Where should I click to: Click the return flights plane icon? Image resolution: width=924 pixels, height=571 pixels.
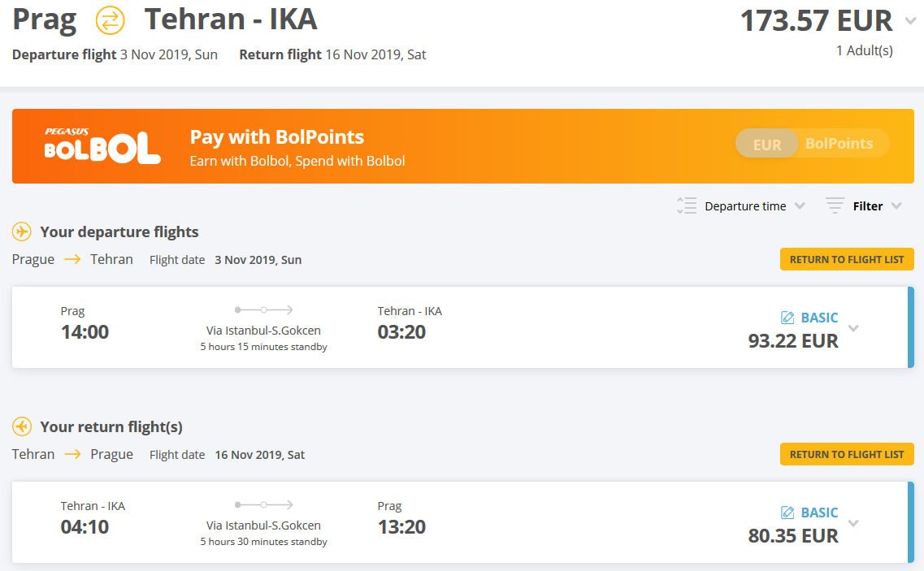(x=22, y=426)
